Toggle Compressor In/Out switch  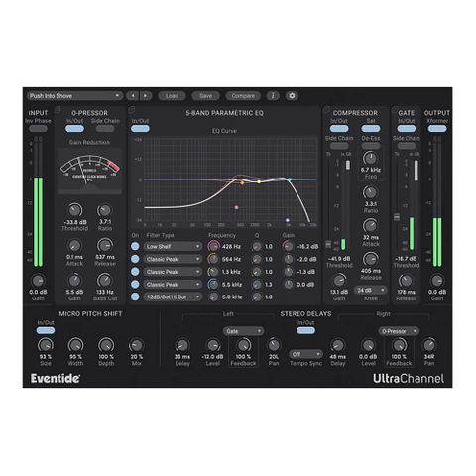tap(339, 129)
